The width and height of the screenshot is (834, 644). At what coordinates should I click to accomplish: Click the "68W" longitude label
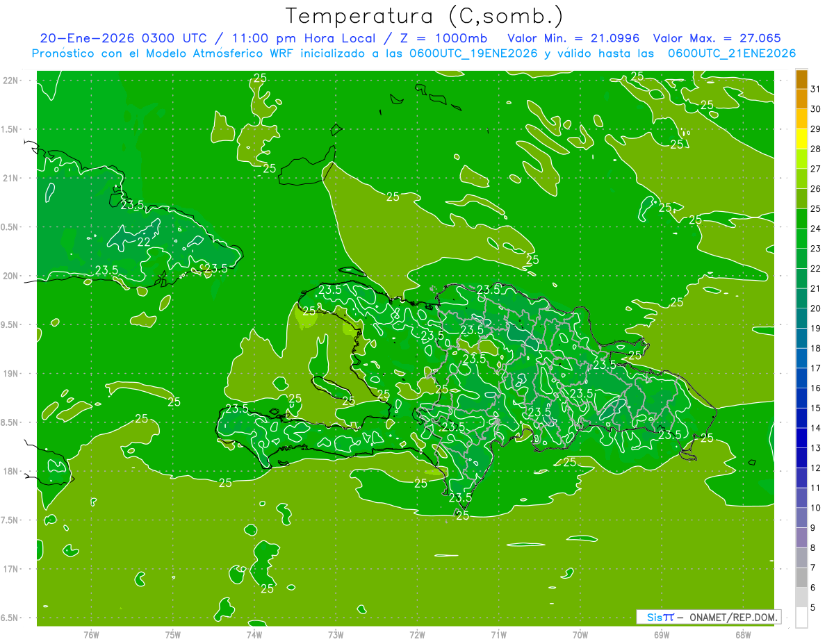point(743,635)
